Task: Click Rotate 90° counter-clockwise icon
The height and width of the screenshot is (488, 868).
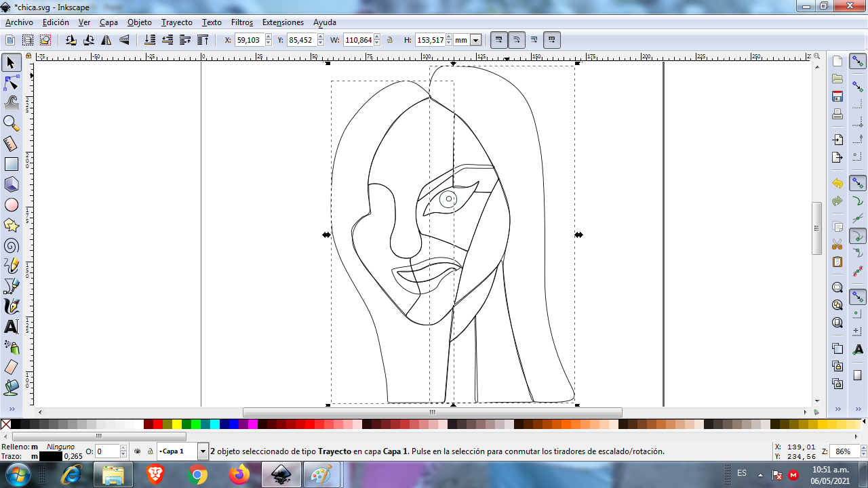Action: click(71, 40)
